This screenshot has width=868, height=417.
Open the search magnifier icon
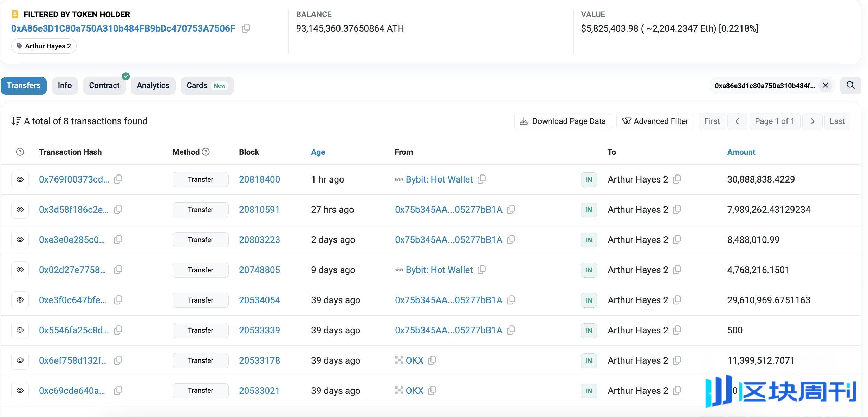850,85
